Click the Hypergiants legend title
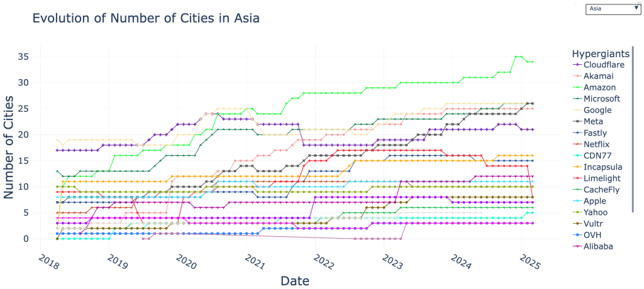 (599, 52)
